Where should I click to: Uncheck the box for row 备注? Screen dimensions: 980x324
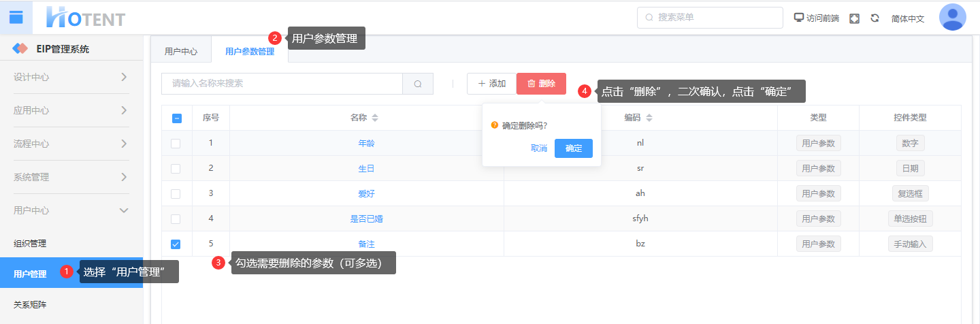(x=176, y=244)
